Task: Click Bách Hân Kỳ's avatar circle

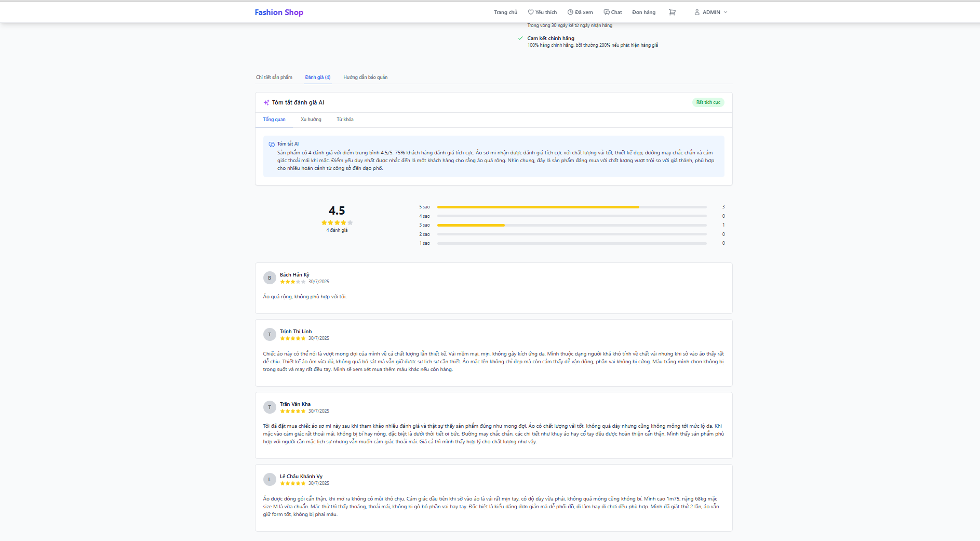Action: [x=270, y=278]
